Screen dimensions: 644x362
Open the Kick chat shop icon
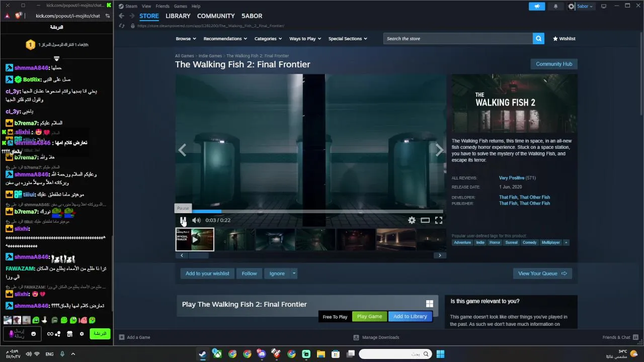(69, 334)
